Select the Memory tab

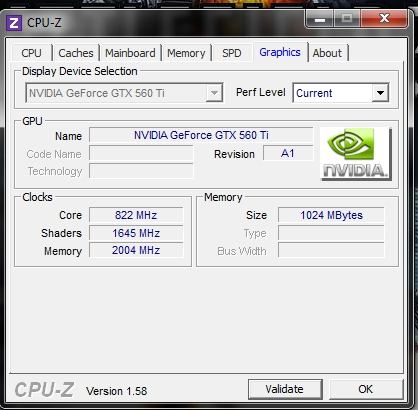point(186,53)
